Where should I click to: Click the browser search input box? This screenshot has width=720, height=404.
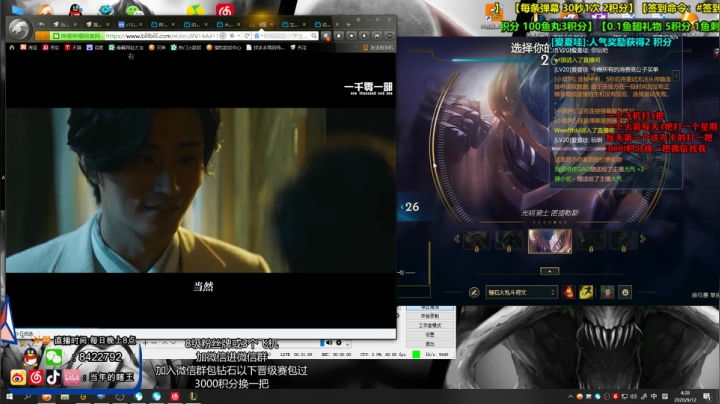coord(285,36)
